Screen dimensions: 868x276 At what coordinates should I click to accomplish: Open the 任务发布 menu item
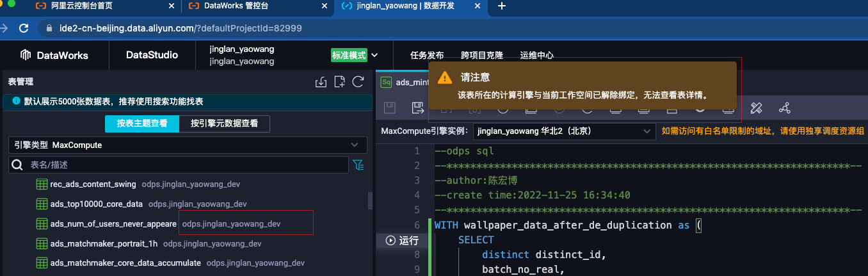coord(427,55)
